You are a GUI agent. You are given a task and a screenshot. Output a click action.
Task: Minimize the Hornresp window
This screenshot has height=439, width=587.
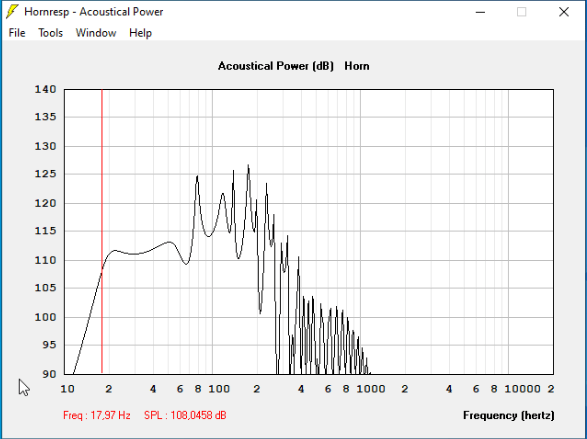[480, 12]
